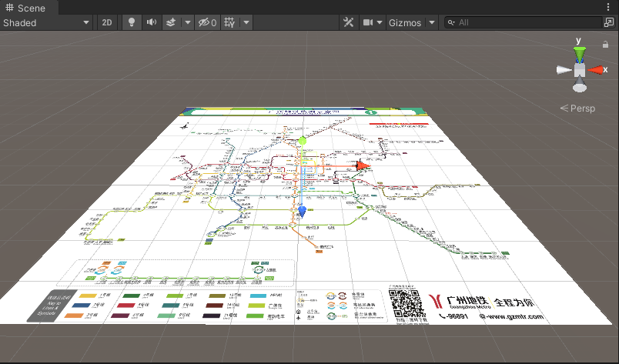
Task: Click the red X axis cone gizmo
Action: coord(595,70)
